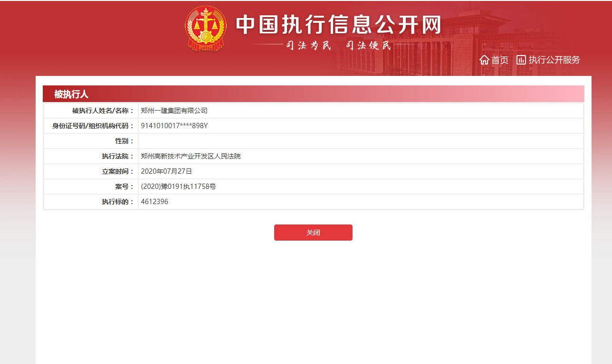The image size is (612, 364).
Task: Click the 执行法院 label
Action: point(118,156)
